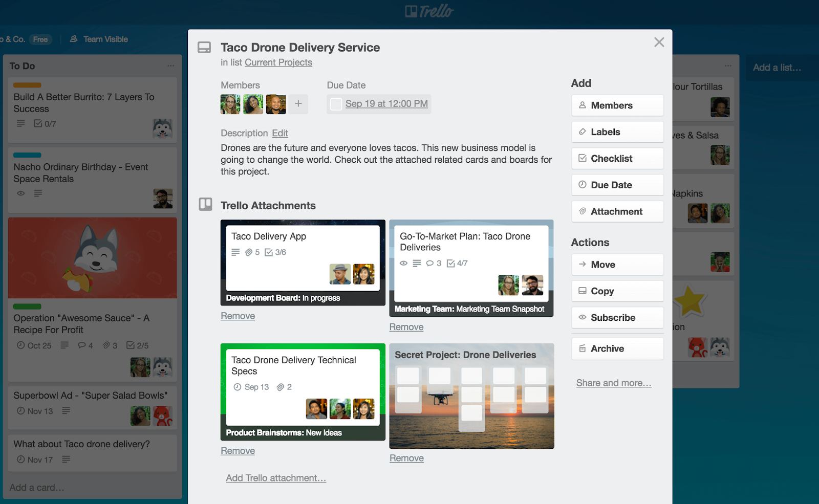Click Add a card in To Do list

coord(37,488)
